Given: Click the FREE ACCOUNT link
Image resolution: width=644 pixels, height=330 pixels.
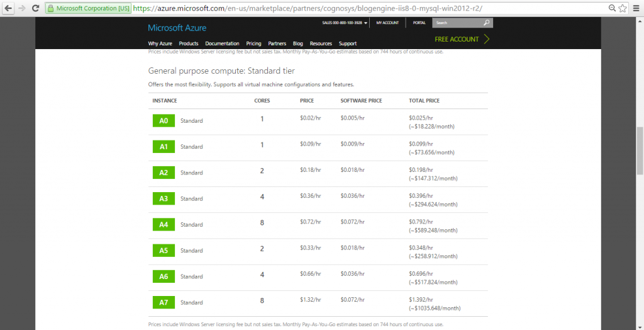Looking at the screenshot, I should (461, 39).
